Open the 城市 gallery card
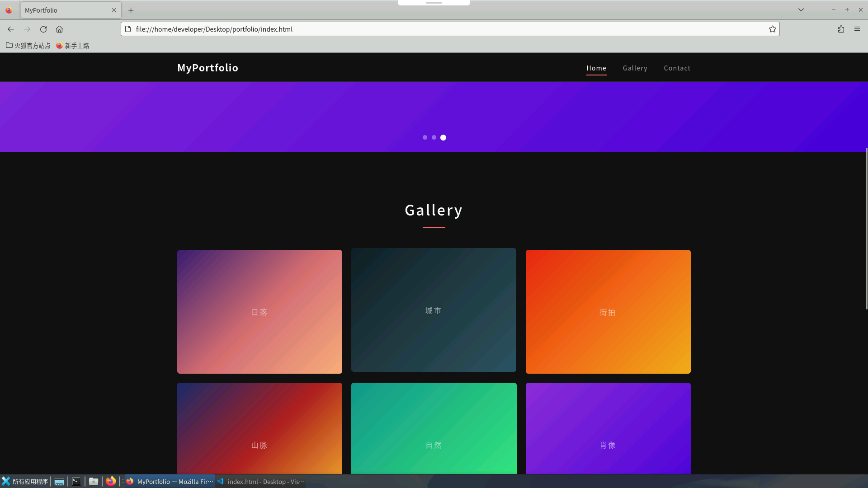The image size is (868, 488). coord(434,310)
